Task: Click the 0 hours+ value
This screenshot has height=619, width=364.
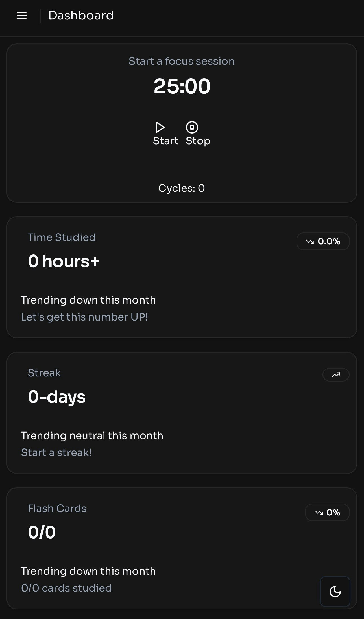Action: click(x=64, y=261)
